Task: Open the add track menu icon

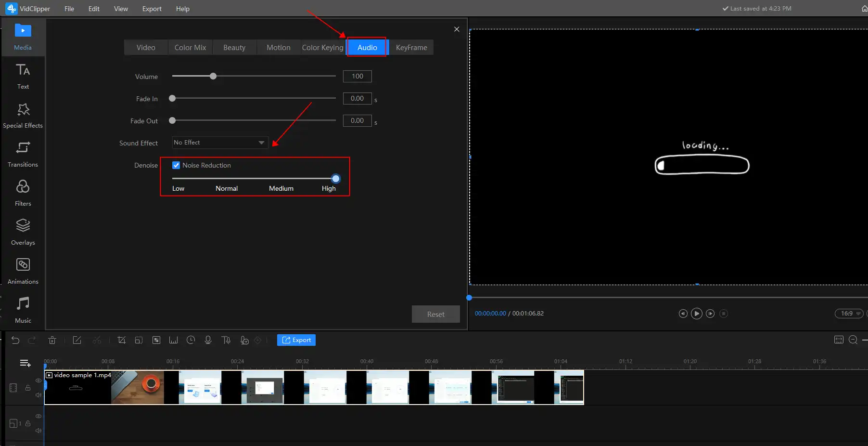Action: (x=25, y=363)
